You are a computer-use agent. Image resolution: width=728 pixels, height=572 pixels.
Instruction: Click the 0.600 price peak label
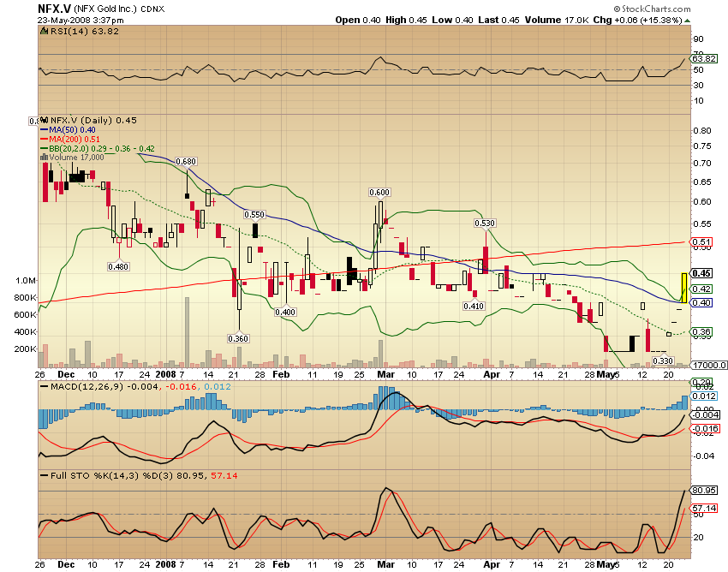[379, 192]
